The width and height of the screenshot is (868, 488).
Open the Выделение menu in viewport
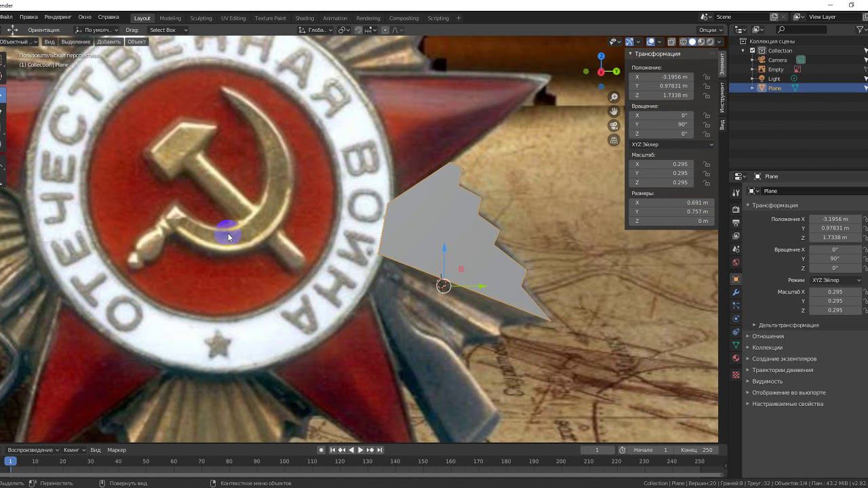click(76, 42)
